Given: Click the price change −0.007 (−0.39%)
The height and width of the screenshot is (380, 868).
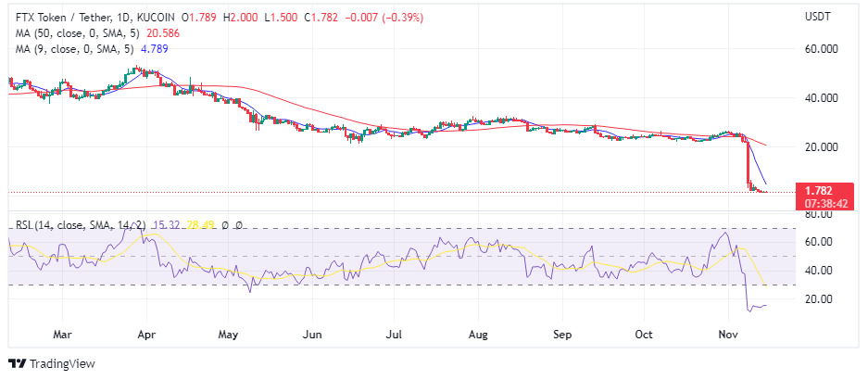Looking at the screenshot, I should click(384, 18).
